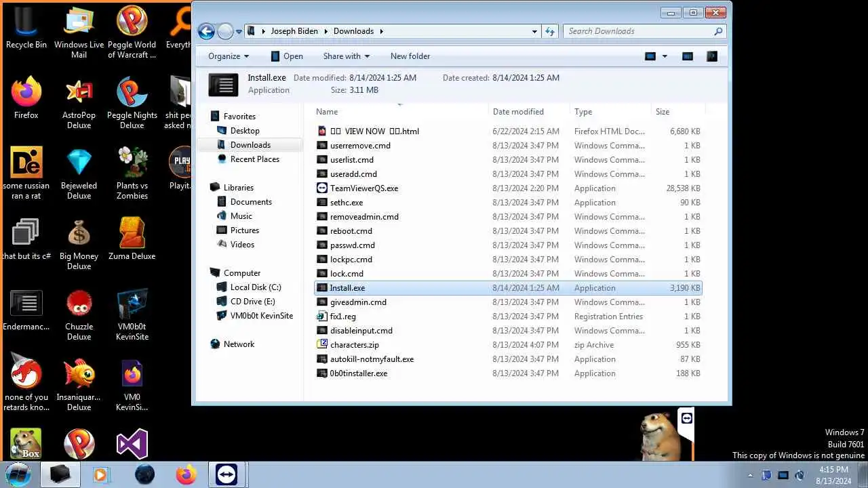The width and height of the screenshot is (868, 488).
Task: Open Endermanc desktop shortcut
Action: pyautogui.click(x=26, y=310)
